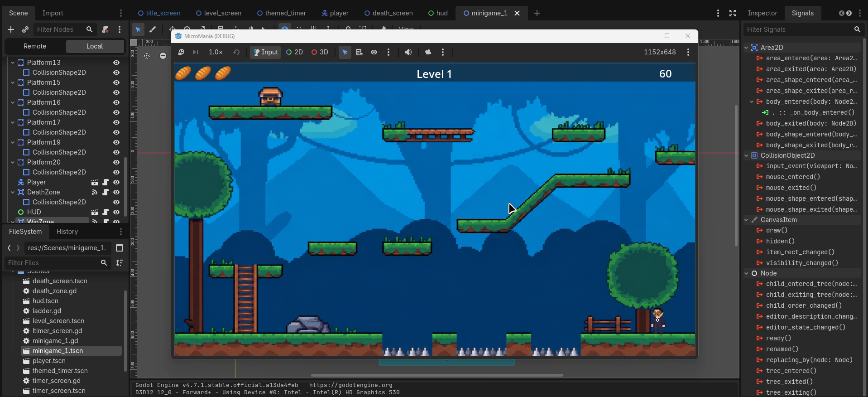868x397 pixels.
Task: Hide the HUD node
Action: (x=116, y=212)
